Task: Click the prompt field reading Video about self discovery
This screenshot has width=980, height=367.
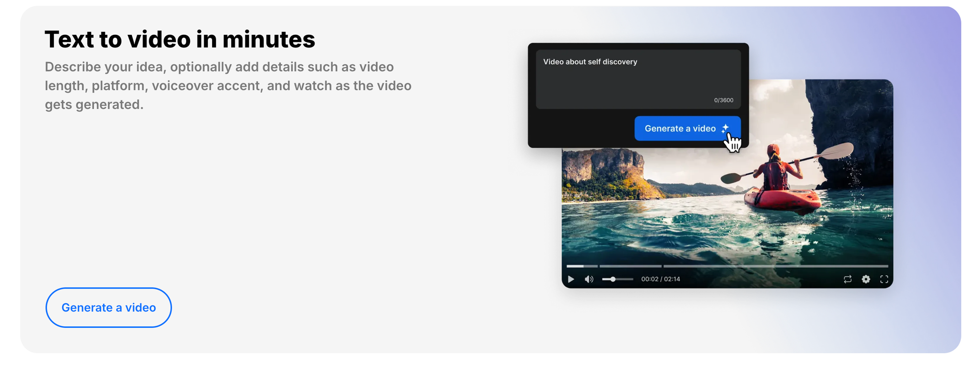Action: pos(638,79)
